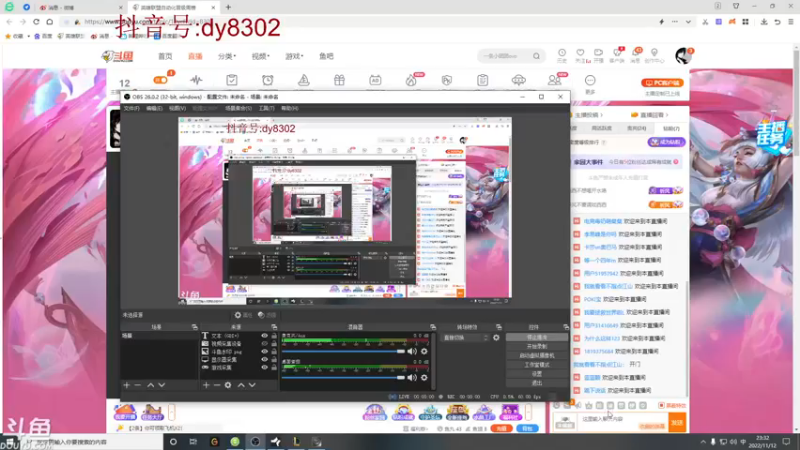Toggle the eye icon for 显示器采集
This screenshot has width=800, height=450.
pos(264,360)
